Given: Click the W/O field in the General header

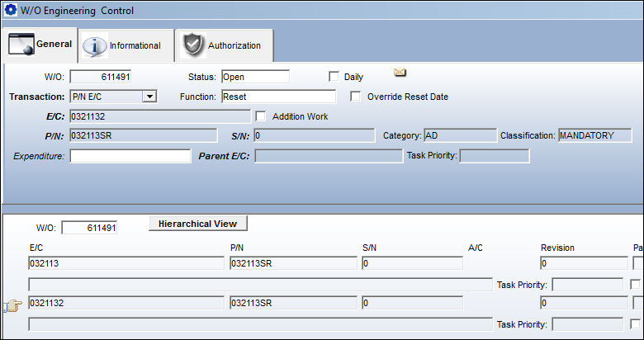Looking at the screenshot, I should pyautogui.click(x=101, y=77).
